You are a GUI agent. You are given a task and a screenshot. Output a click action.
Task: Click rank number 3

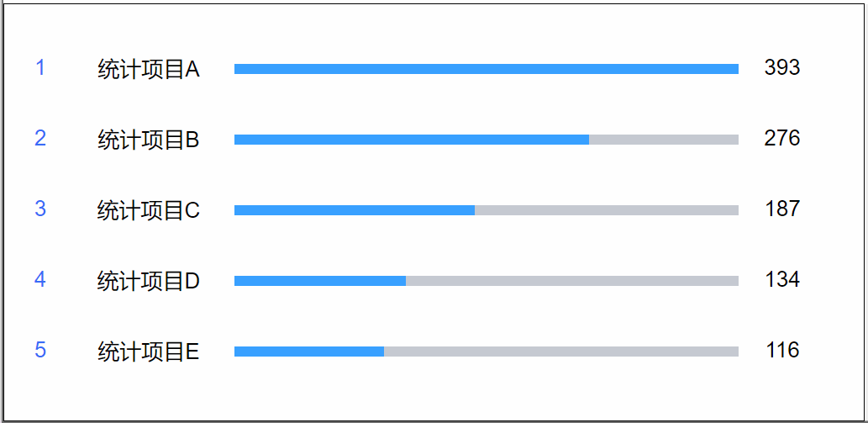tap(39, 209)
